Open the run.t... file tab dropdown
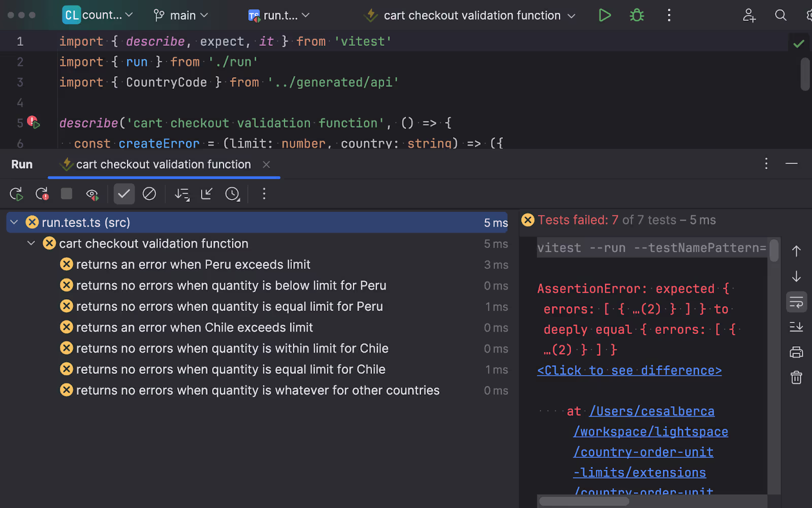 click(279, 15)
